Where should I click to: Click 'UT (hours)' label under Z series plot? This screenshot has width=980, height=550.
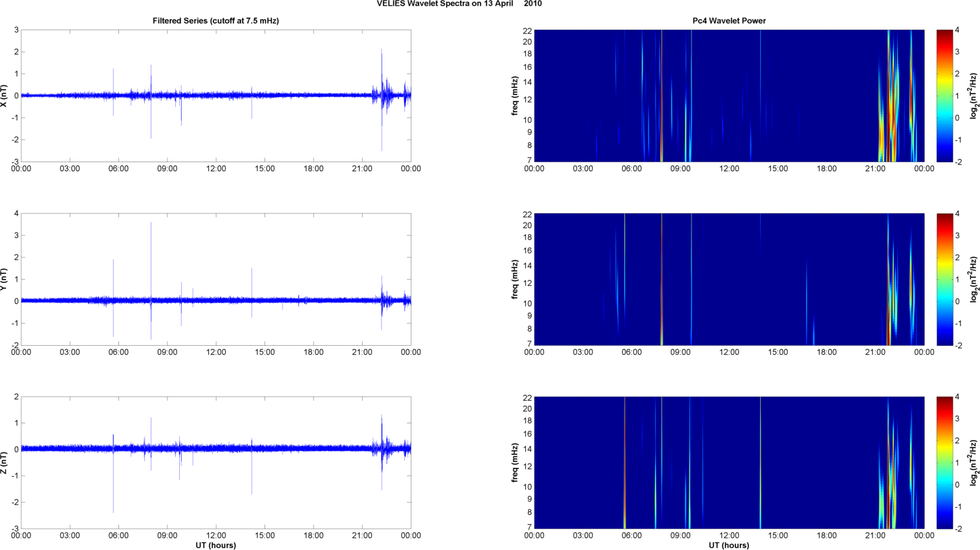point(215,545)
